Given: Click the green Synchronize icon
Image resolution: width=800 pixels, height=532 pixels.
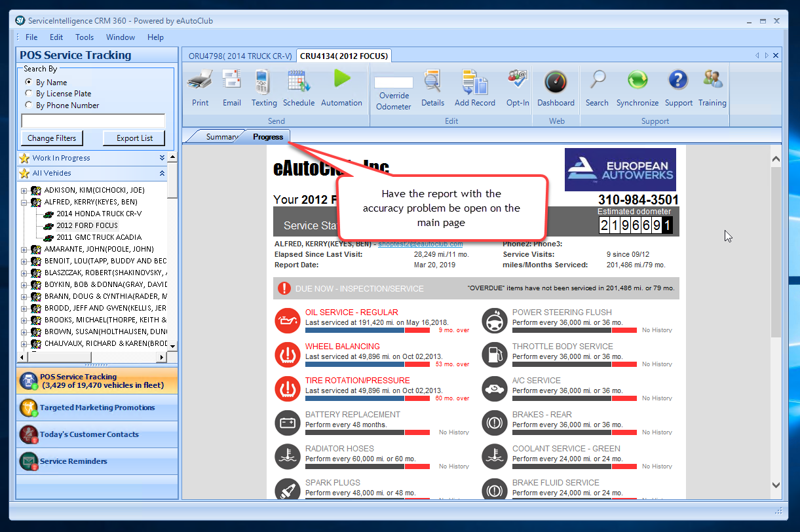Looking at the screenshot, I should [638, 81].
